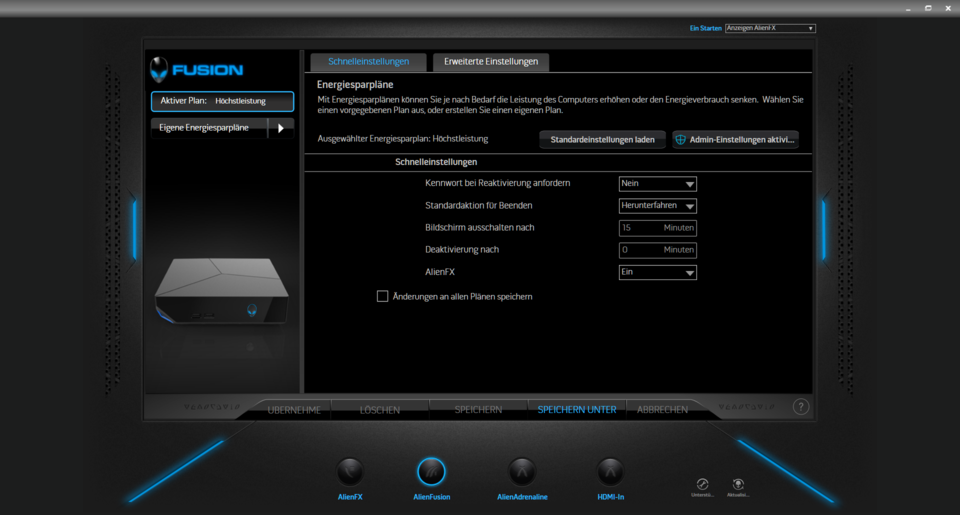This screenshot has height=515, width=960.
Task: Toggle 'Änderungen an allen Plänen speichern' checkbox
Action: tap(383, 296)
